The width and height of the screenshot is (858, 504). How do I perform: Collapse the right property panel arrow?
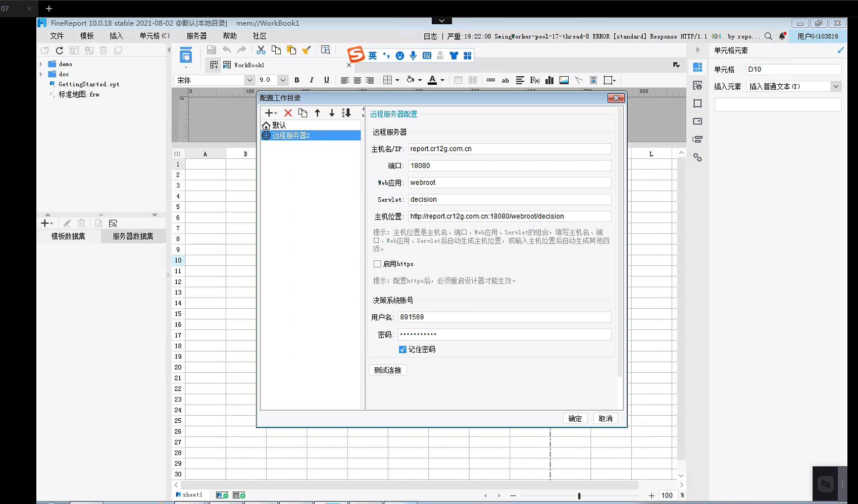point(698,50)
